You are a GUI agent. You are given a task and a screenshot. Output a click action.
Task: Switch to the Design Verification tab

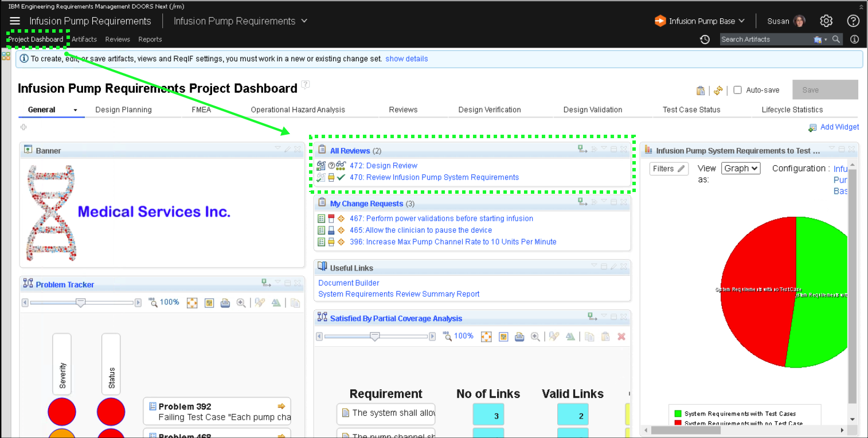tap(489, 110)
